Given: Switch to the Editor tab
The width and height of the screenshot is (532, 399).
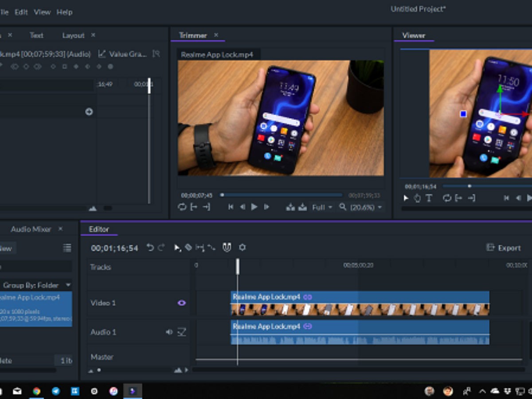Looking at the screenshot, I should (x=99, y=229).
